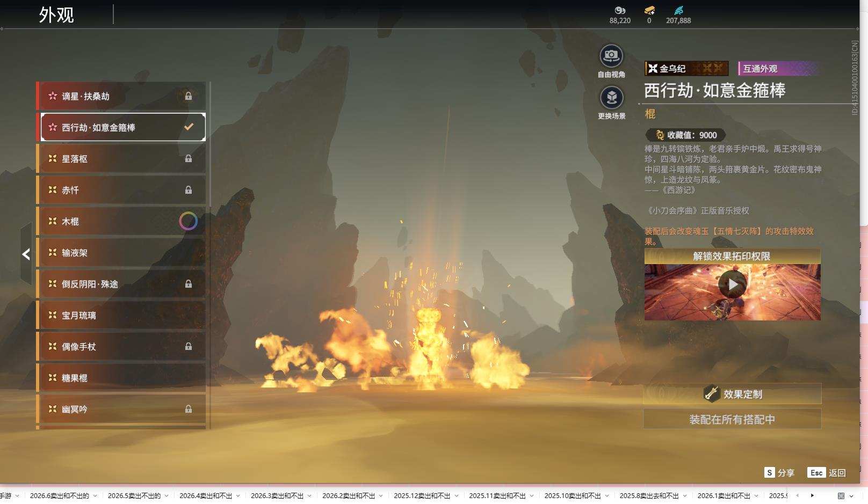Click the S 分享 share button
The width and height of the screenshot is (868, 504).
[779, 472]
